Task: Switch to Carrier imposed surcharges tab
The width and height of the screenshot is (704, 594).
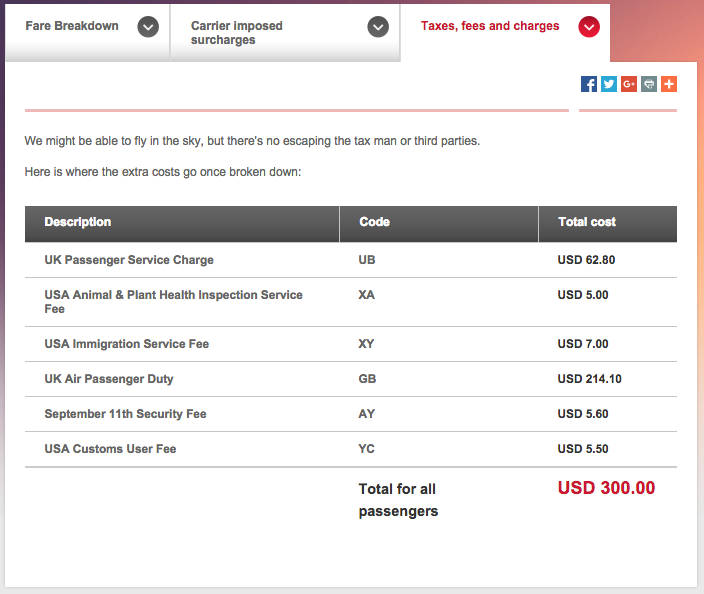Action: tap(285, 33)
